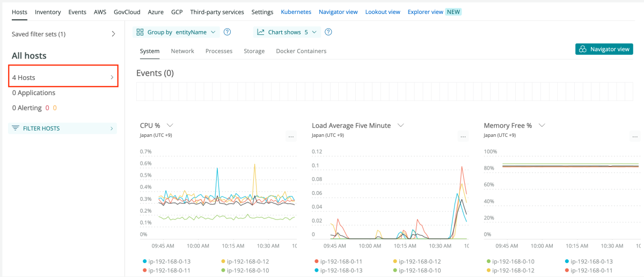Screen dimensions: 644x277
Task: Click help icon next to Chart shows
Action: 328,32
